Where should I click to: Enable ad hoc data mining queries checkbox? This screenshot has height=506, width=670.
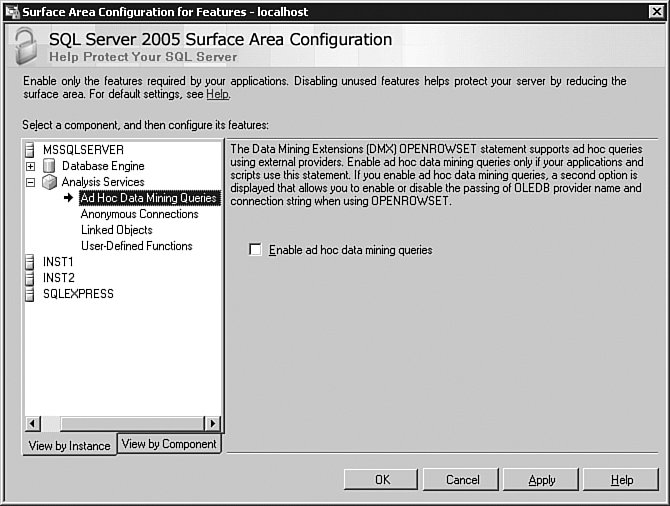tap(255, 250)
